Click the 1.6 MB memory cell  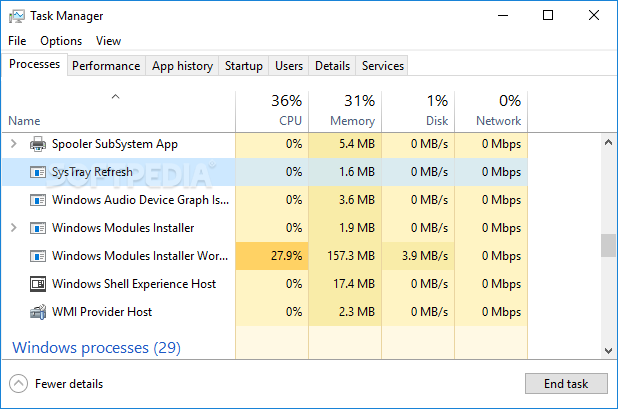(x=345, y=172)
